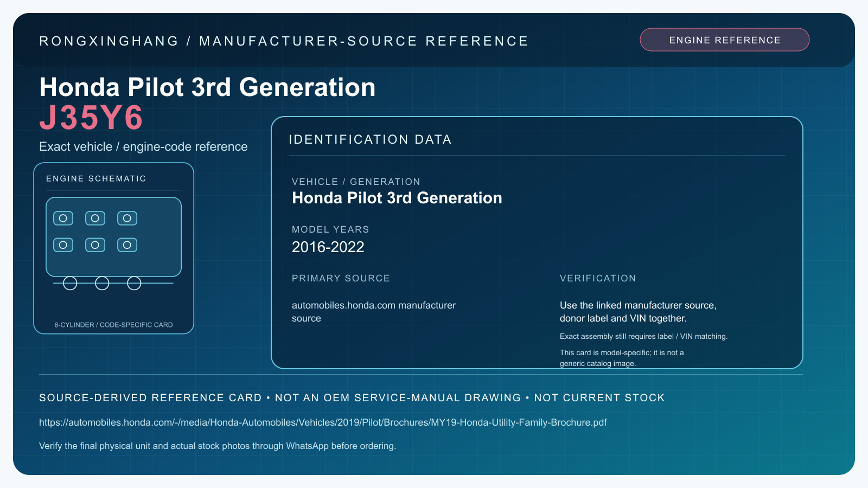Open the Honda brochure PDF URL
The image size is (868, 488).
coord(323,422)
